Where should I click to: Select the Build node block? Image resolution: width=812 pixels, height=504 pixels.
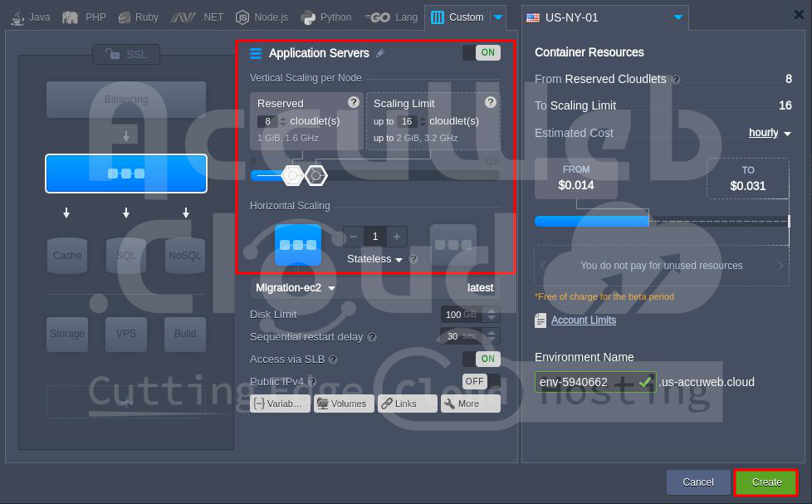(184, 333)
